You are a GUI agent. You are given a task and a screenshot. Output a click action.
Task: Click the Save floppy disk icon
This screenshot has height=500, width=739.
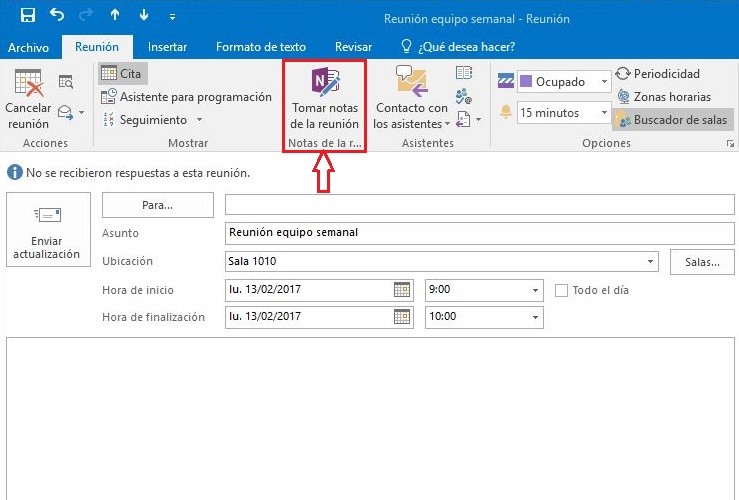pyautogui.click(x=28, y=16)
